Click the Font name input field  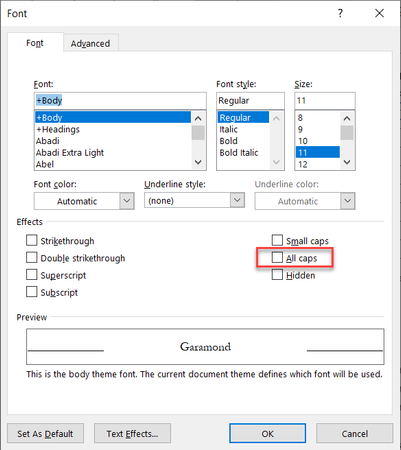tap(120, 100)
